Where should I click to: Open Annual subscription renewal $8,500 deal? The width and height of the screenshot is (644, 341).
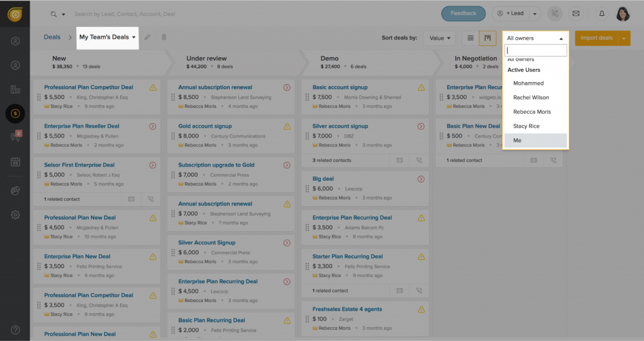(x=215, y=87)
